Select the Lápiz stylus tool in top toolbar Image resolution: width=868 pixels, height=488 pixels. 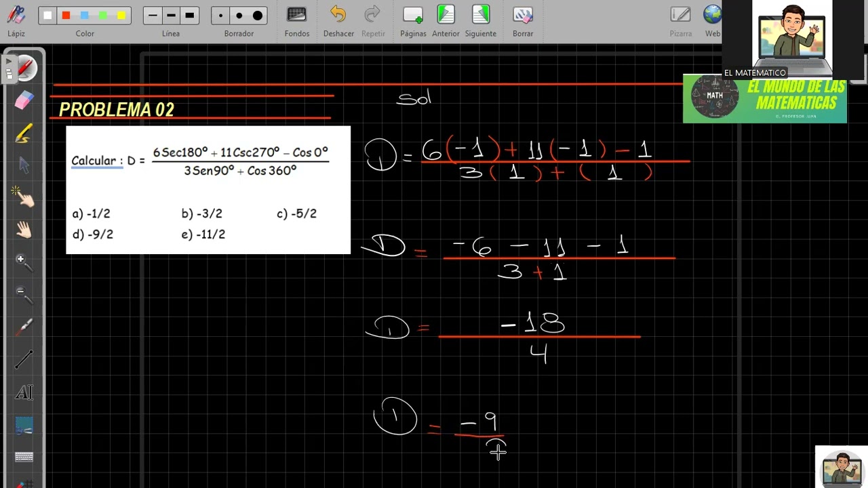click(x=16, y=20)
